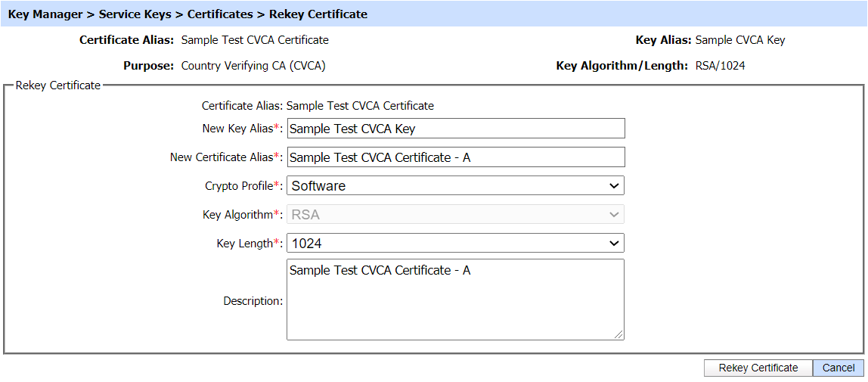Viewport: 868px width, 382px height.
Task: Click the Country Verifying CA purpose text
Action: click(253, 66)
